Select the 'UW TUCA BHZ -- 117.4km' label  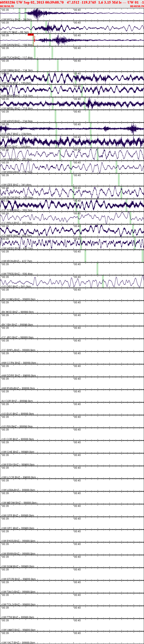[17, 58]
